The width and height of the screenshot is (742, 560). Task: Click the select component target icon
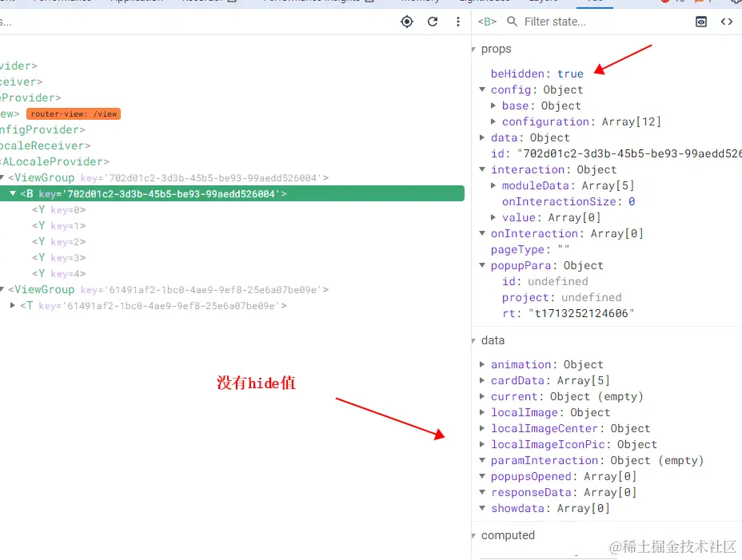tap(407, 22)
